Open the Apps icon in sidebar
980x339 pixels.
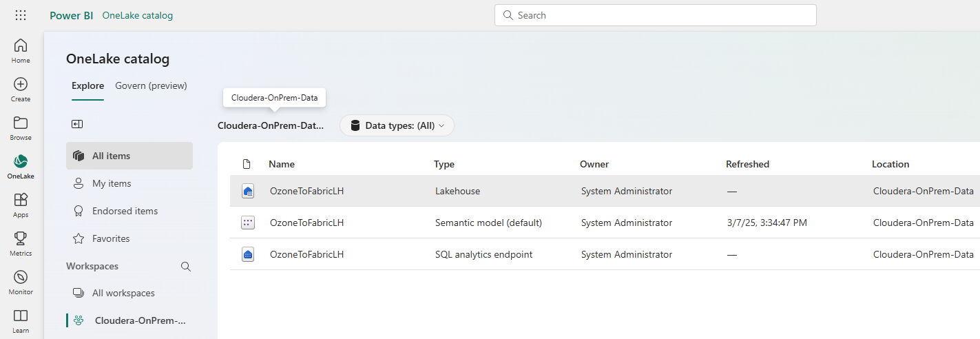point(21,205)
